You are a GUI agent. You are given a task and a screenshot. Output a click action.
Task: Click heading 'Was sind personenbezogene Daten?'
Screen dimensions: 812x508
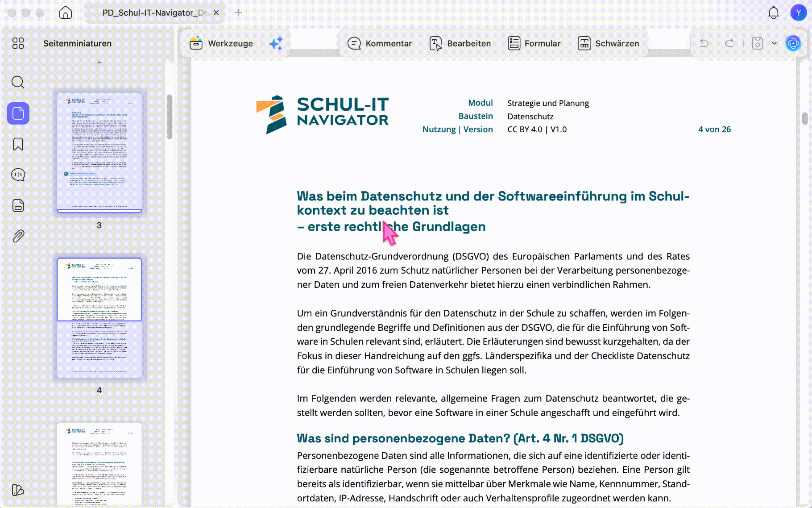(460, 438)
